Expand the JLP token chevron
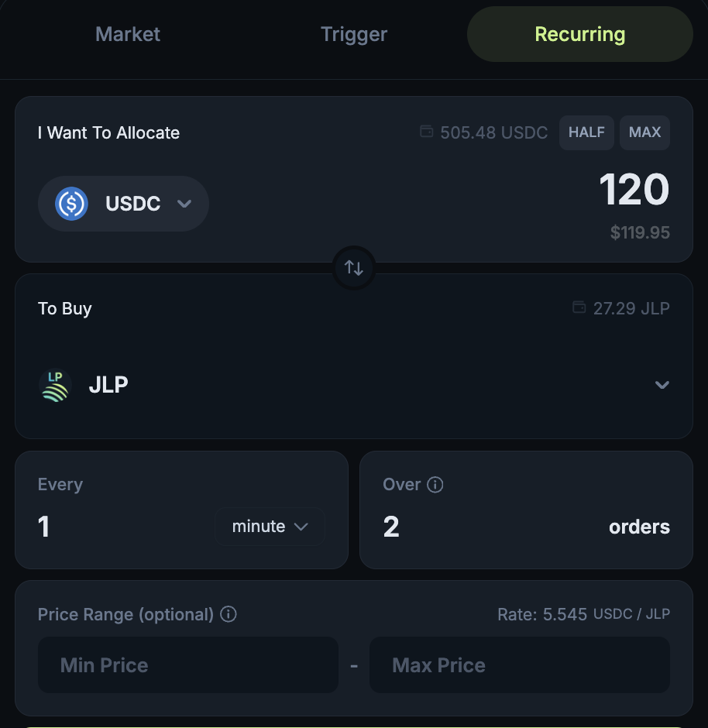The width and height of the screenshot is (708, 728). coord(662,385)
